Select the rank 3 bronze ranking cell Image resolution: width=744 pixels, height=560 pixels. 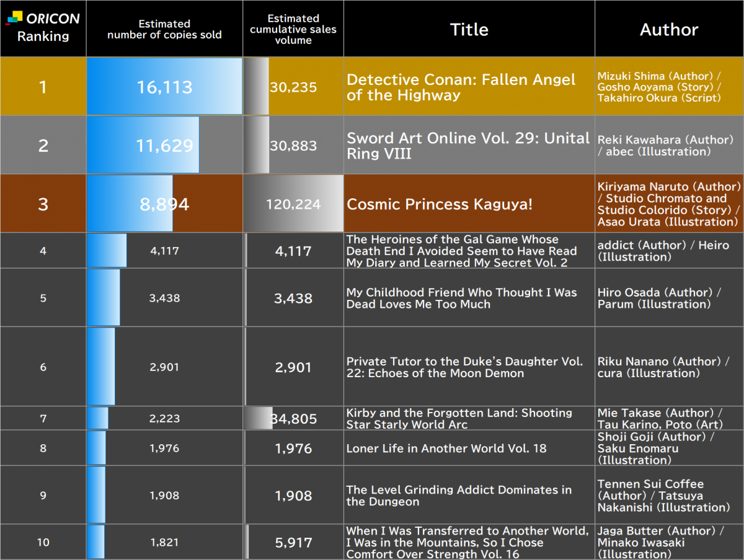tap(43, 204)
